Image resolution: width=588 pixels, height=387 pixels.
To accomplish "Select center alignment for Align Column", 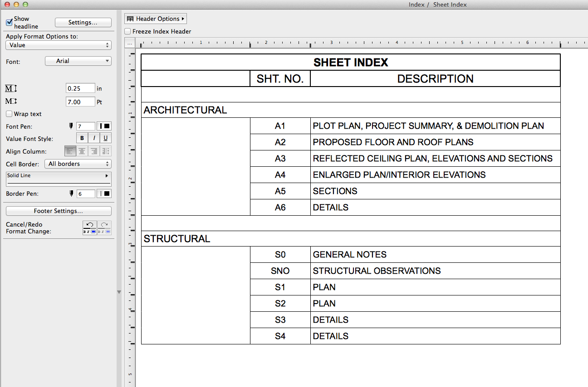I will coord(82,150).
